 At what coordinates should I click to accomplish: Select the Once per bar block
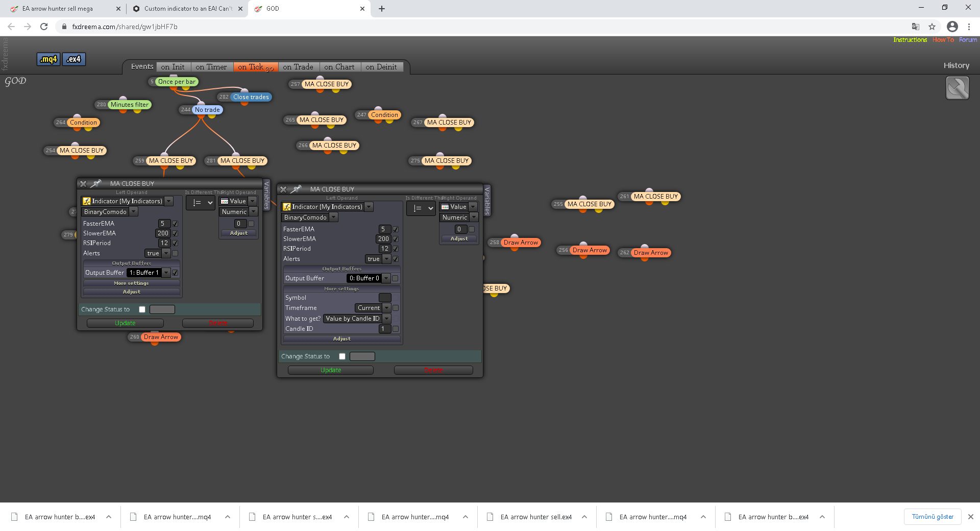pyautogui.click(x=177, y=82)
